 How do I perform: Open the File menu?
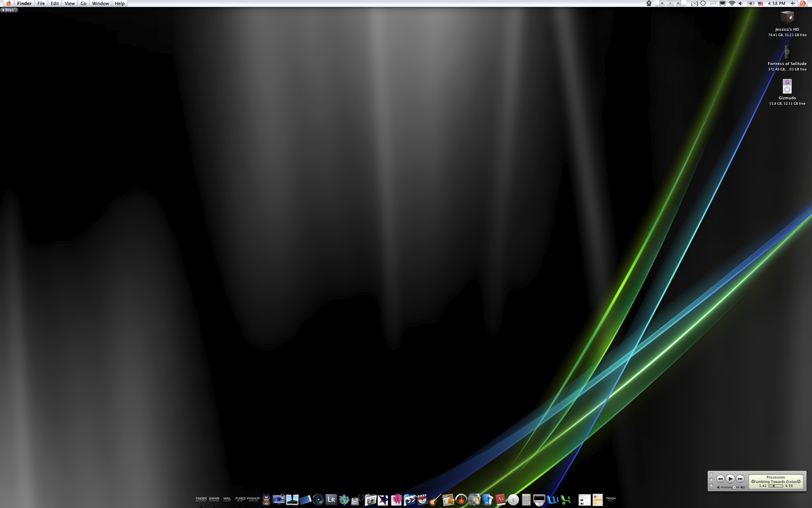click(41, 3)
